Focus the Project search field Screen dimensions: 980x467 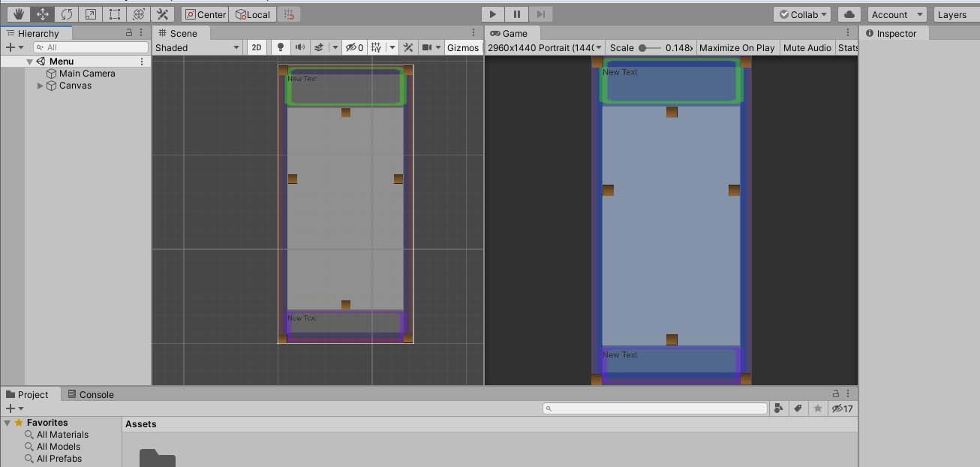click(x=655, y=408)
